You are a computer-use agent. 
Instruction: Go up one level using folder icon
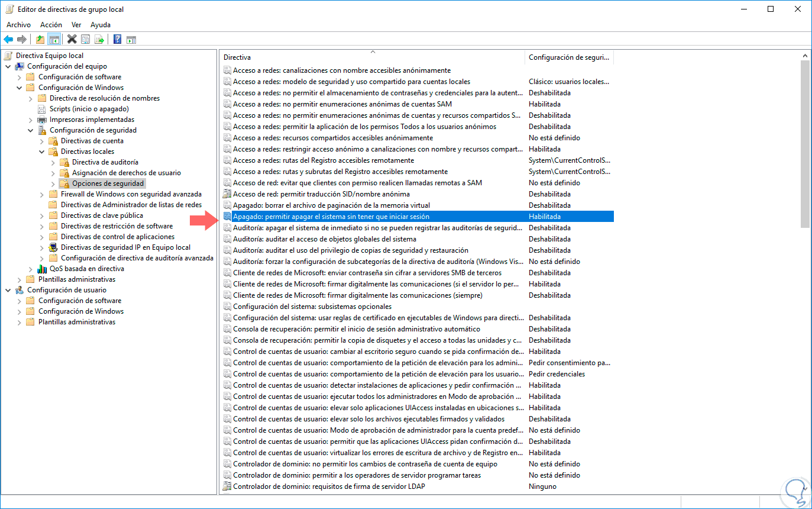tap(40, 40)
